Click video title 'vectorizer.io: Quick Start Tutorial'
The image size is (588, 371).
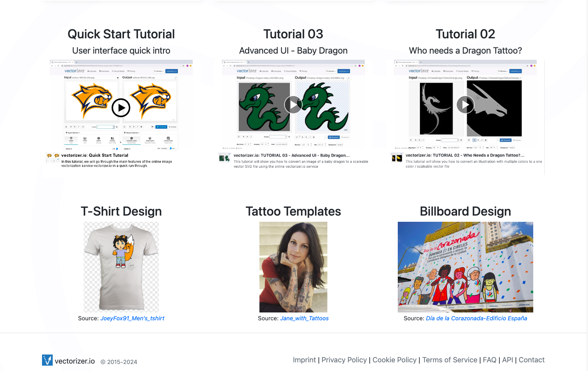tap(95, 155)
